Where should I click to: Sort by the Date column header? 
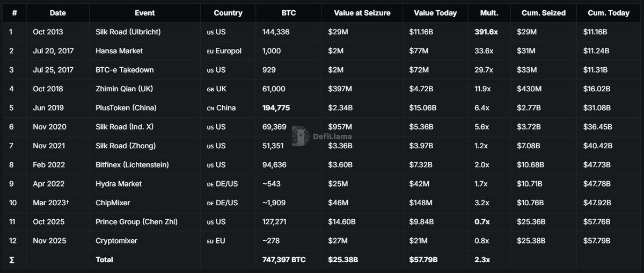[x=57, y=13]
